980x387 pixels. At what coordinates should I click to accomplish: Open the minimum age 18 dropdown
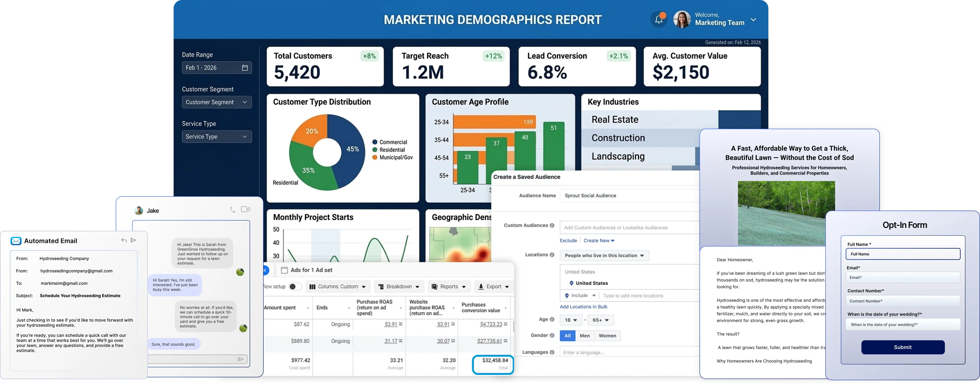571,320
